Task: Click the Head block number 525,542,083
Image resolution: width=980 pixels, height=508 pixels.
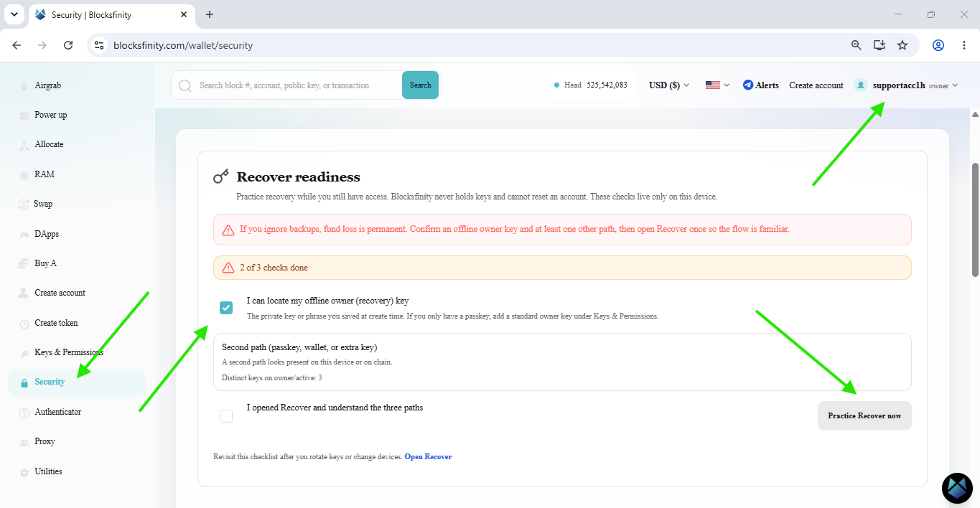Action: click(607, 85)
